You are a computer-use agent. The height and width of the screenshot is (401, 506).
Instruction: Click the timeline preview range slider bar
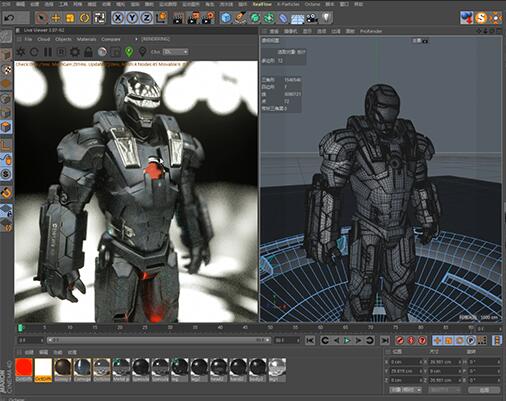coord(158,340)
